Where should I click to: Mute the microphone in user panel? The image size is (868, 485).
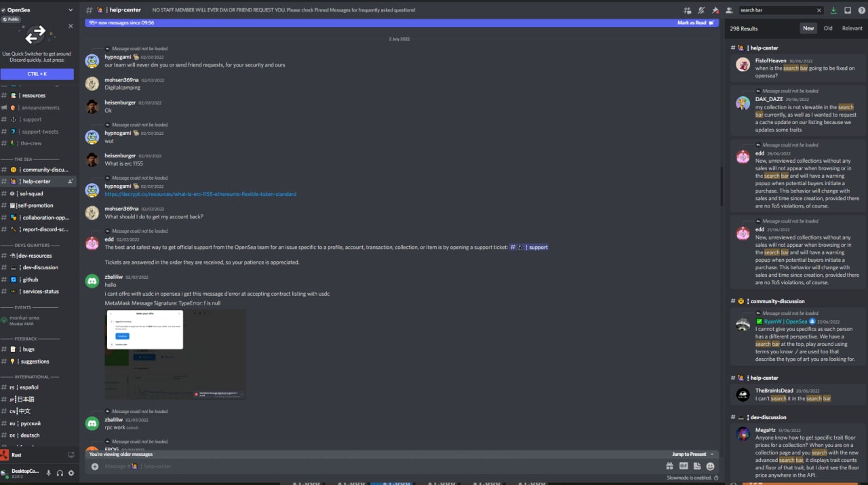coord(48,473)
